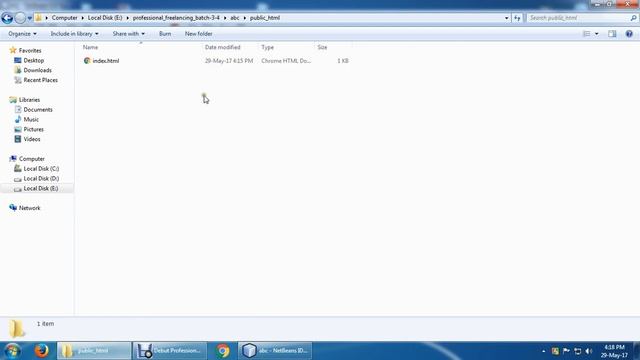Open Help with the question icon

pos(629,34)
